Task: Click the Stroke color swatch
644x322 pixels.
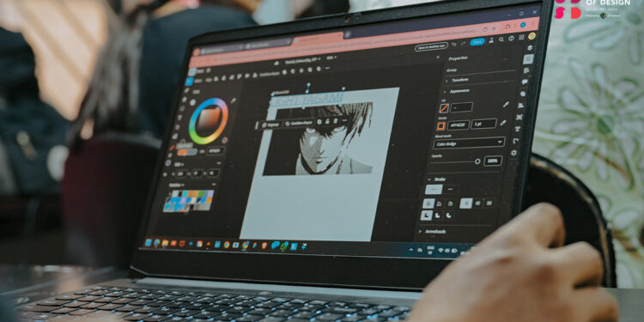Action: tap(441, 126)
